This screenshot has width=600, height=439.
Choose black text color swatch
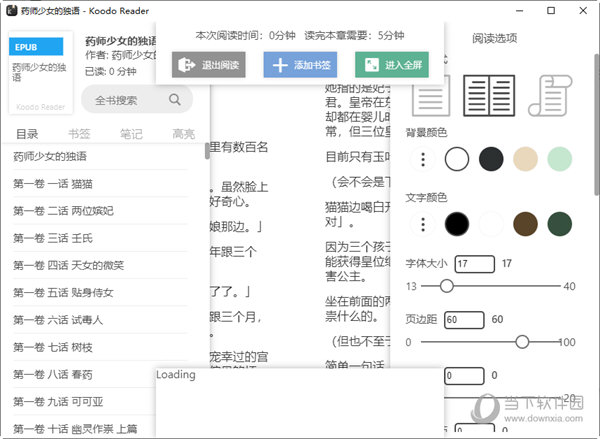click(x=457, y=224)
